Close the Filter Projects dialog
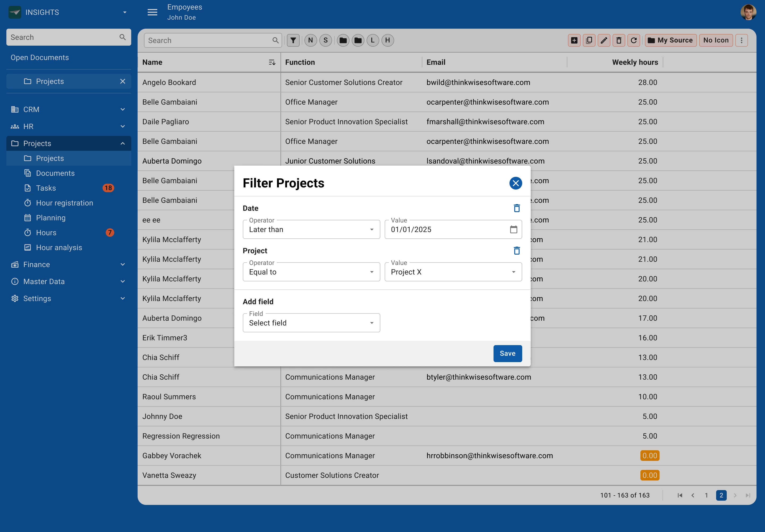Image resolution: width=765 pixels, height=532 pixels. [515, 183]
